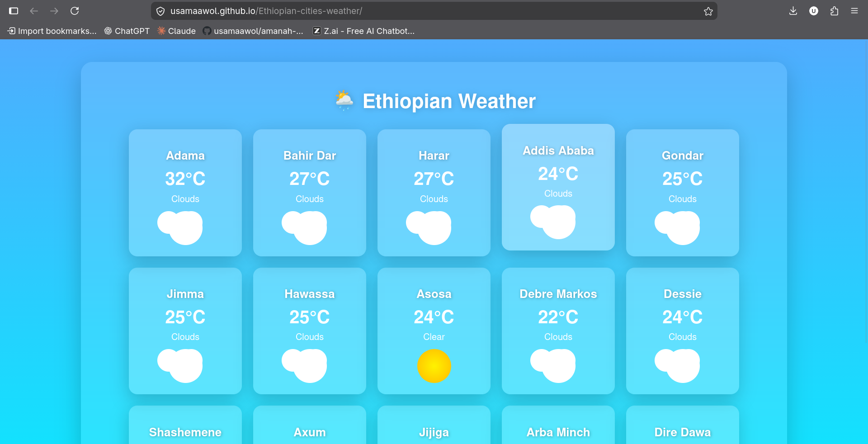Click the cloud icon in Gondar card
Viewport: 868px width, 444px height.
(x=677, y=228)
